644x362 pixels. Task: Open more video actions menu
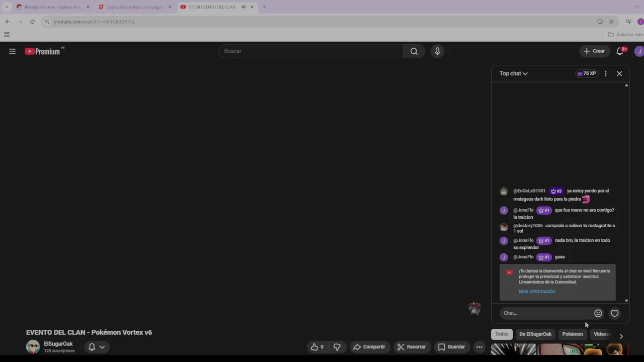click(x=479, y=347)
